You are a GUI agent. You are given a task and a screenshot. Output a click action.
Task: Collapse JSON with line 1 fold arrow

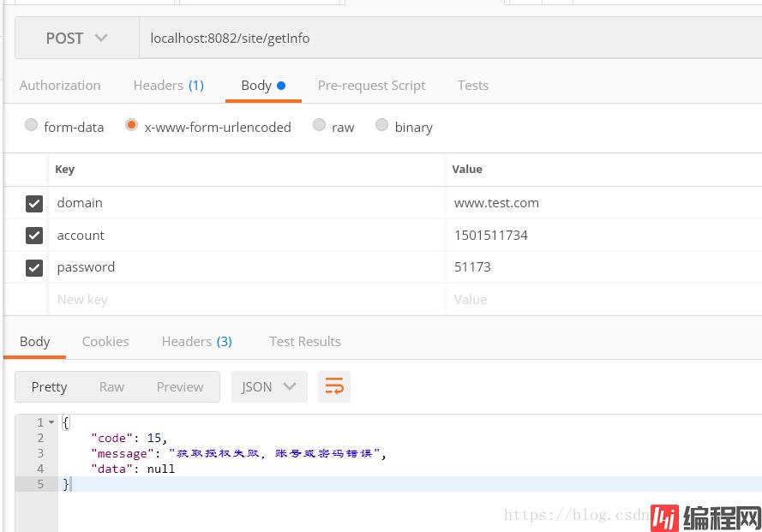click(51, 422)
